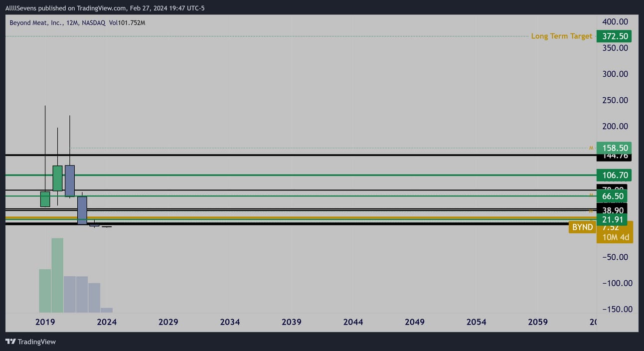Click the 2019 time axis label
Image resolution: width=644 pixels, height=351 pixels.
(x=45, y=322)
